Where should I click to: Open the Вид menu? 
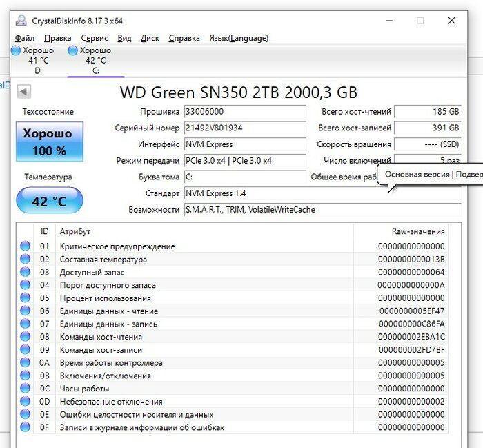(x=124, y=38)
